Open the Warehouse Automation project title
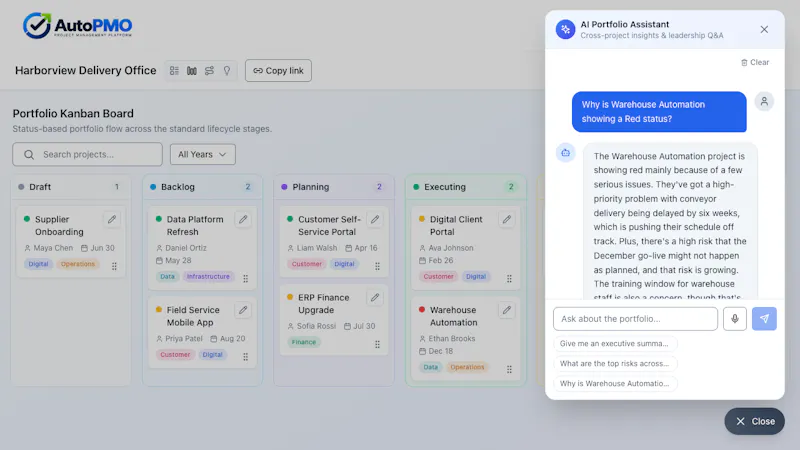Screen dimensions: 800x450 453,316
